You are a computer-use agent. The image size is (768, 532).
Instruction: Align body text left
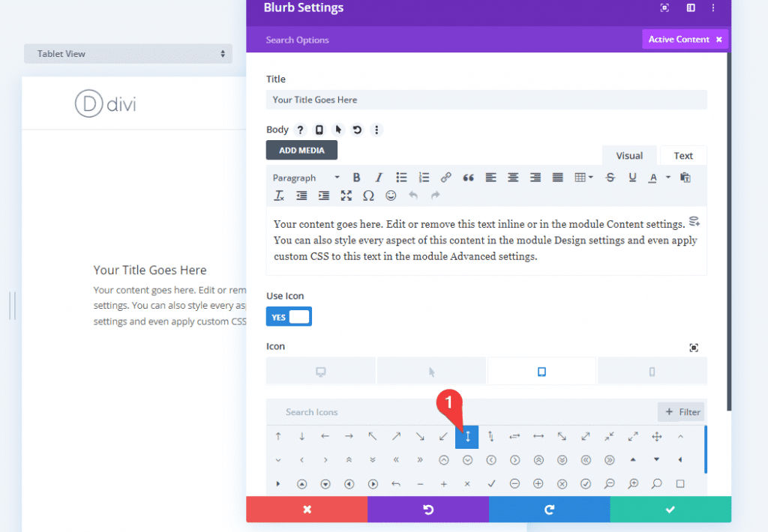tap(490, 178)
